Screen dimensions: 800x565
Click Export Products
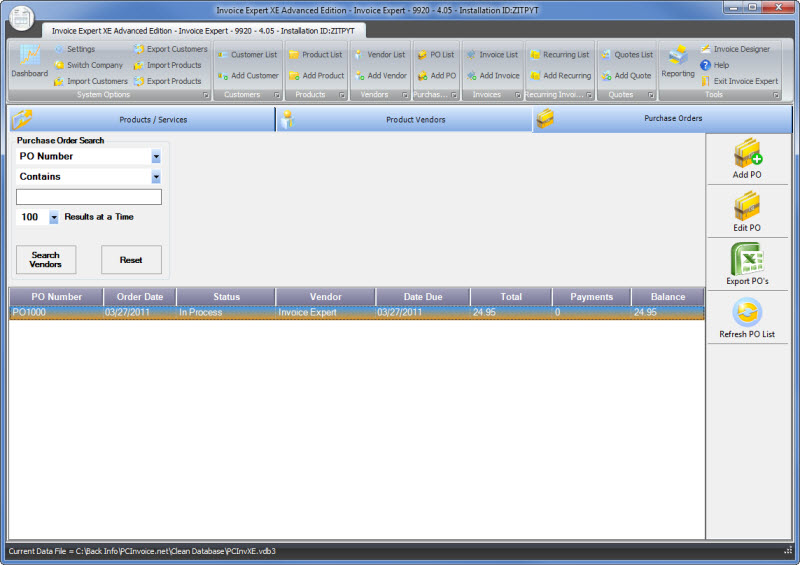click(x=168, y=81)
